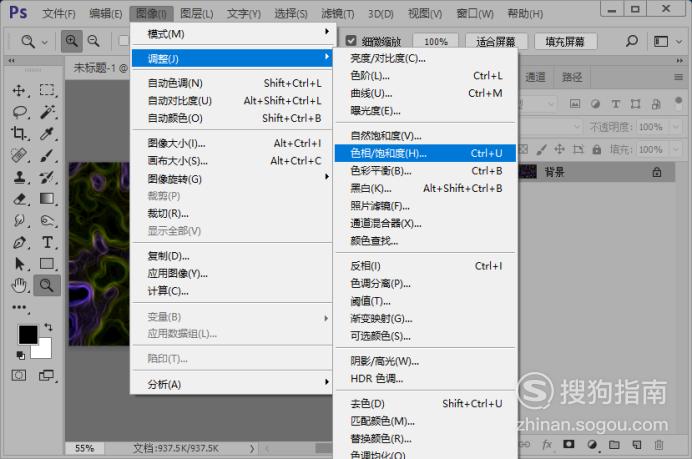Select the Rectangle shape tool
Viewport: 692px width, 459px height.
46,263
